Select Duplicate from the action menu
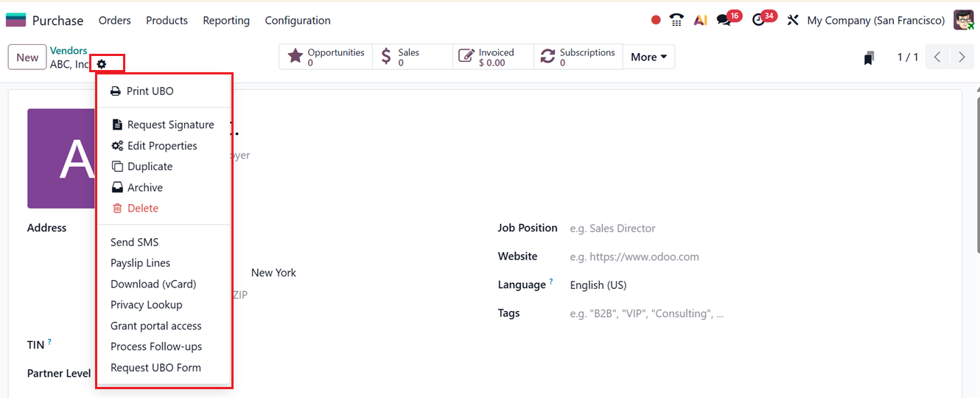Image resolution: width=980 pixels, height=398 pixels. (x=150, y=167)
